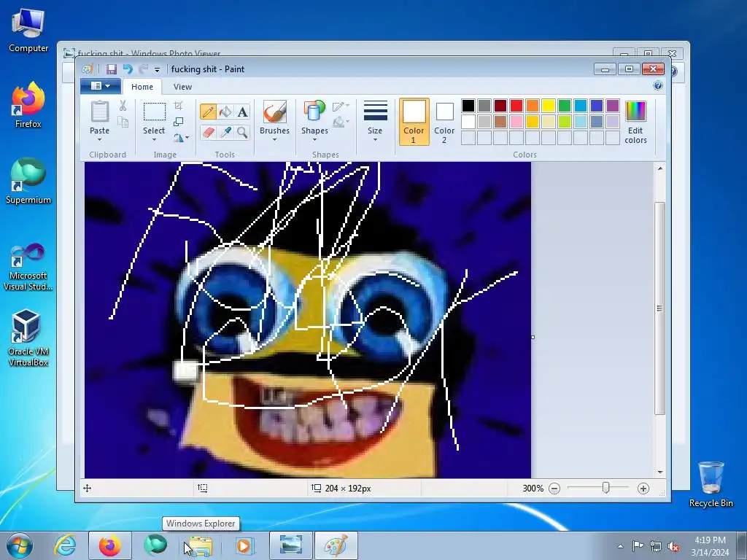This screenshot has width=747, height=560.
Task: Pick the pink color swatch
Action: [516, 122]
